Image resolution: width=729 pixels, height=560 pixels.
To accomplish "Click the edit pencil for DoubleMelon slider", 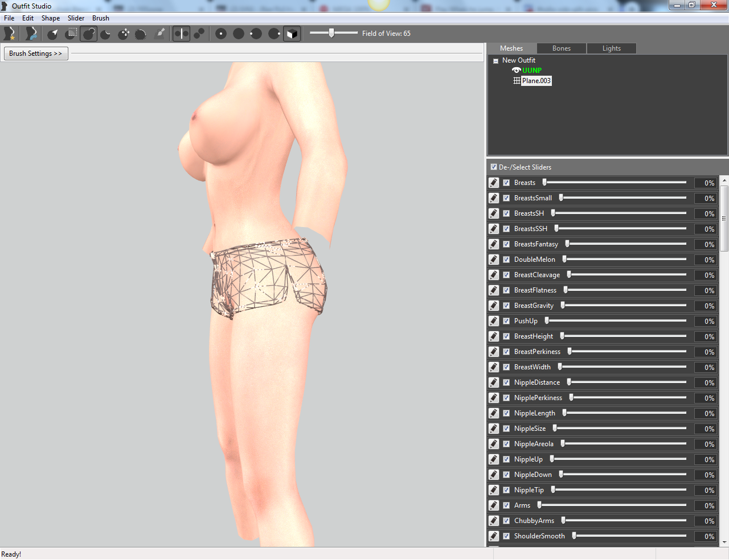I will coord(494,260).
